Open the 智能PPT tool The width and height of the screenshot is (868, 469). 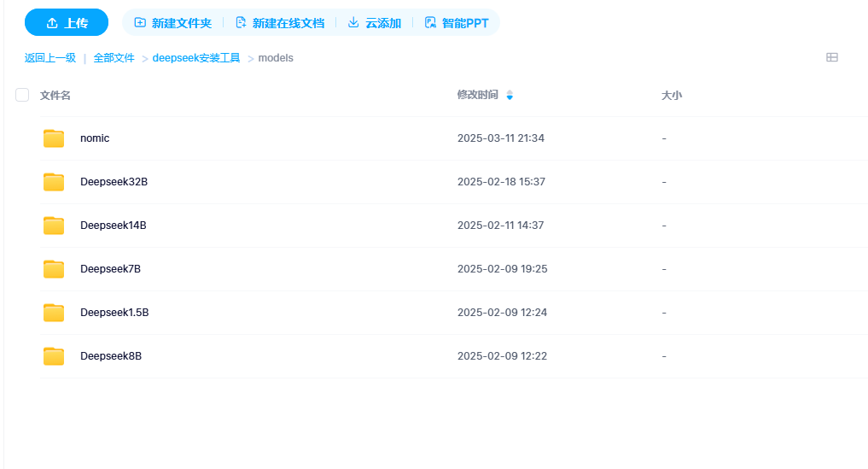pos(457,23)
